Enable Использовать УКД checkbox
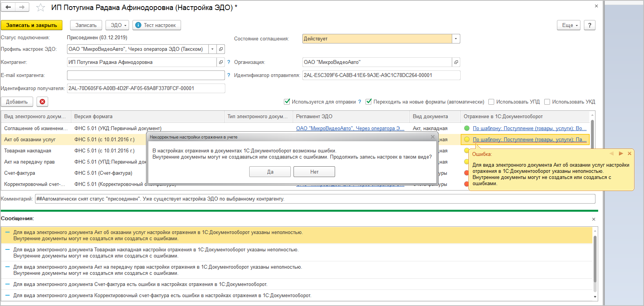The image size is (644, 306). point(547,102)
